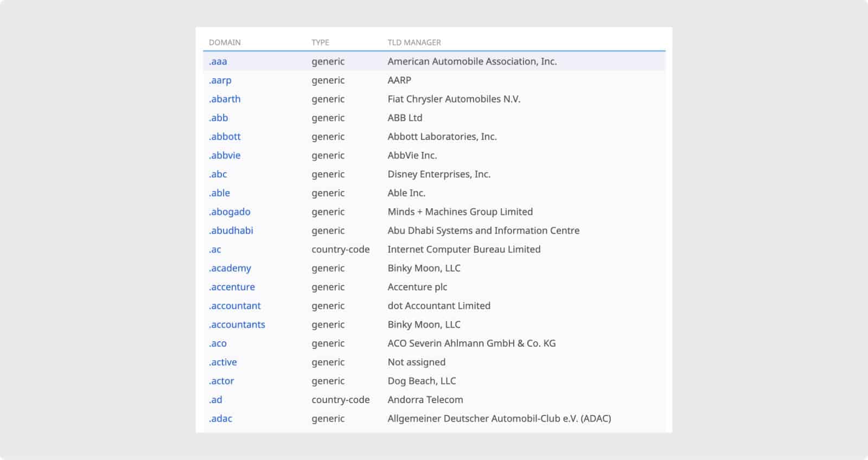Click 'generic' type in .adac row
868x460 pixels.
[x=328, y=419]
